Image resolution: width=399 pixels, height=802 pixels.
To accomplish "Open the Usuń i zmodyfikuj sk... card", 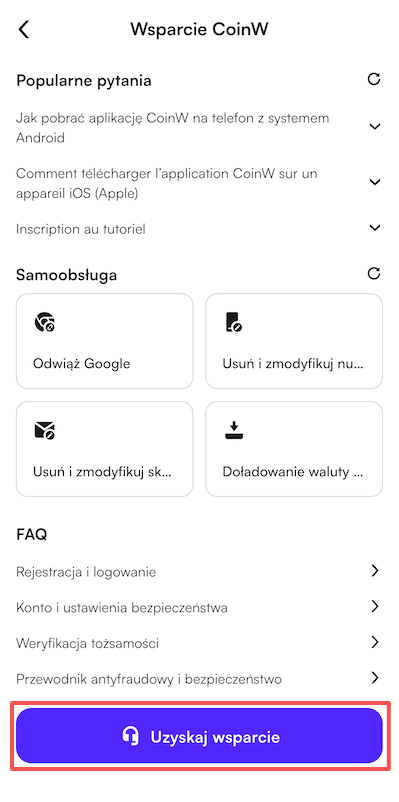I will click(104, 449).
